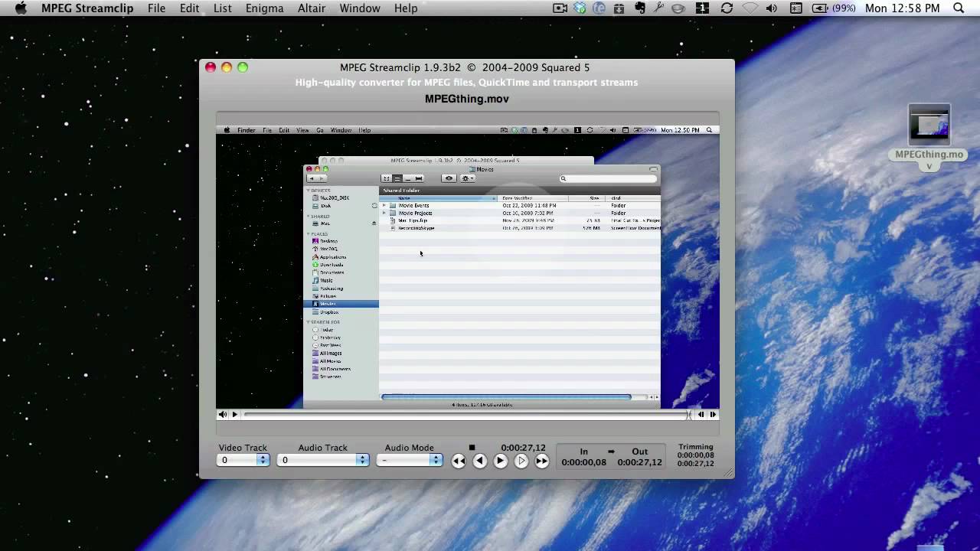This screenshot has height=551, width=980.
Task: Open the Help menu
Action: (406, 8)
